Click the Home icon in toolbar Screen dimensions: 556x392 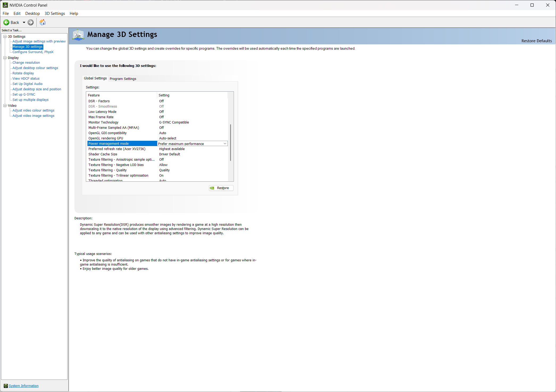[x=43, y=23]
